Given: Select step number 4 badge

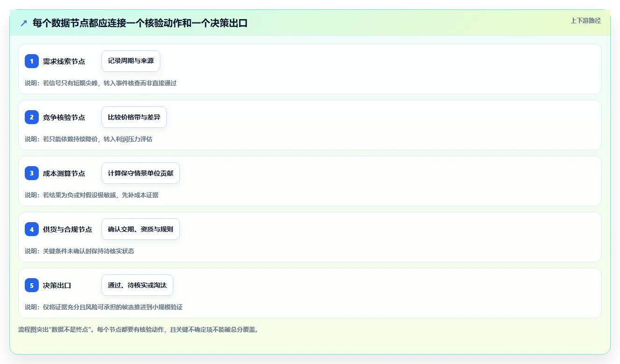Looking at the screenshot, I should (32, 229).
